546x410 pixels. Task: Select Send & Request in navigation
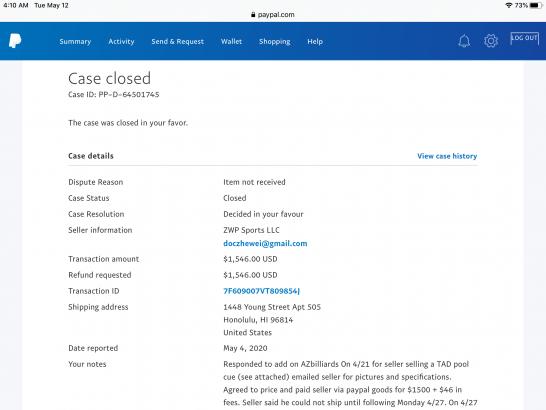pos(178,41)
